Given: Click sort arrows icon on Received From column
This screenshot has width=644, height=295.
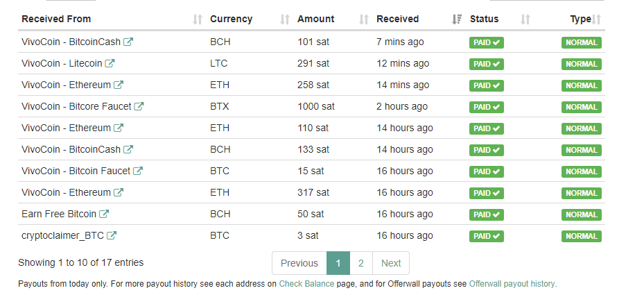Looking at the screenshot, I should pos(198,19).
